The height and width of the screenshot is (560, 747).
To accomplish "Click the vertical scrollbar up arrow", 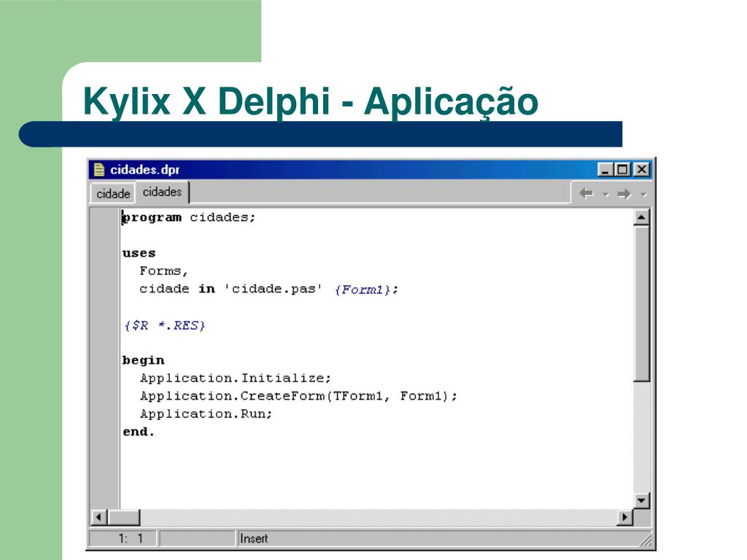I will [x=642, y=217].
